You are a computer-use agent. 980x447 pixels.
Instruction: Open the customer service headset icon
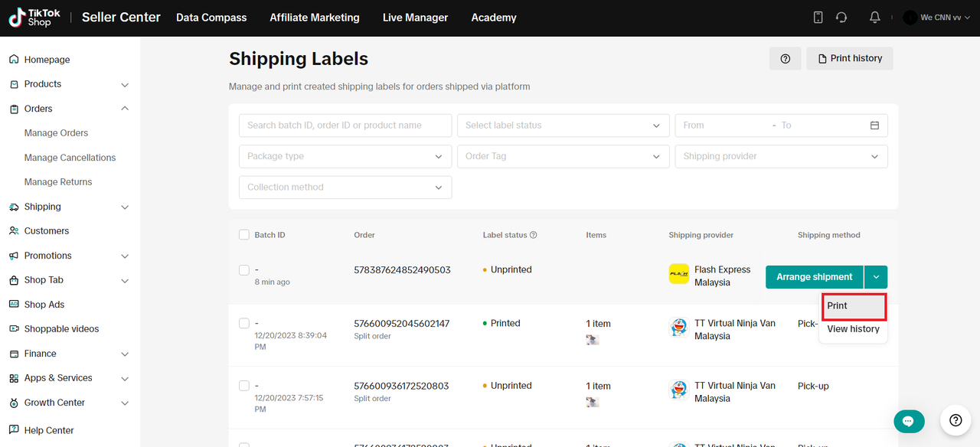pos(841,18)
